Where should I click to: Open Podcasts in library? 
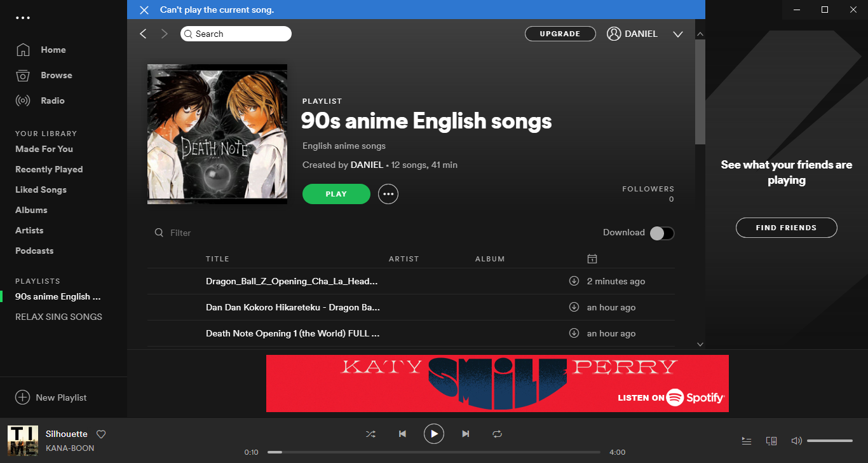coord(34,251)
